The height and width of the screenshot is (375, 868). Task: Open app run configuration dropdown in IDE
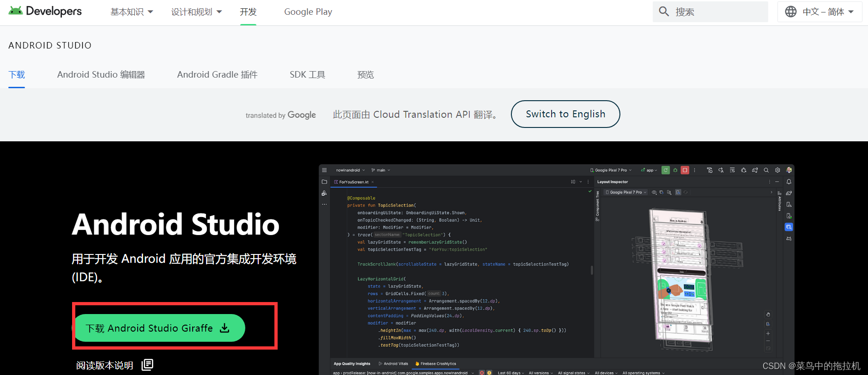coord(649,170)
